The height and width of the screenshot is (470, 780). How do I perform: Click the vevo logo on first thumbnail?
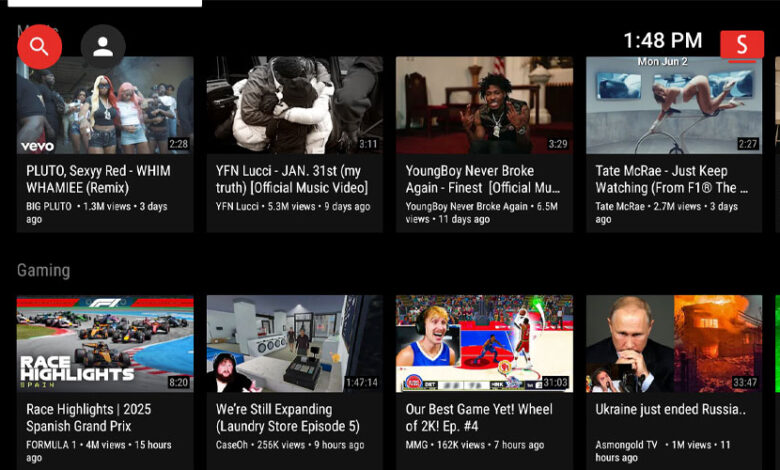pyautogui.click(x=37, y=146)
